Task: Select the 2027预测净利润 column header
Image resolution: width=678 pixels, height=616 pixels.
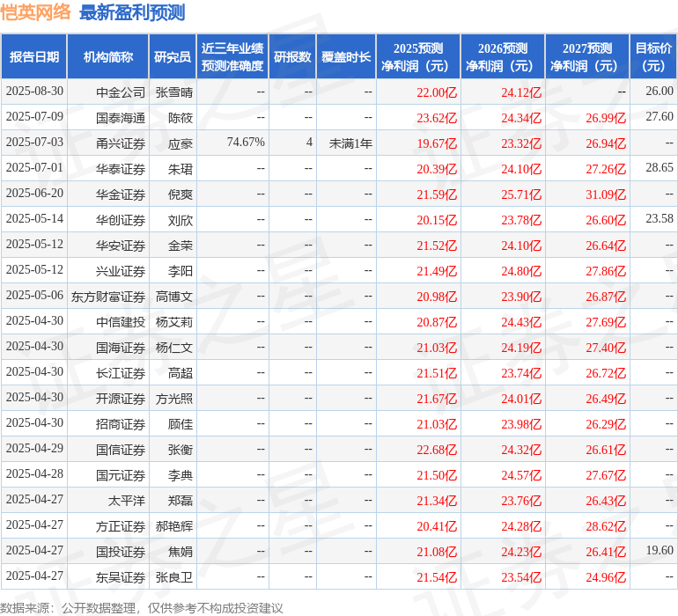Action: (x=587, y=57)
